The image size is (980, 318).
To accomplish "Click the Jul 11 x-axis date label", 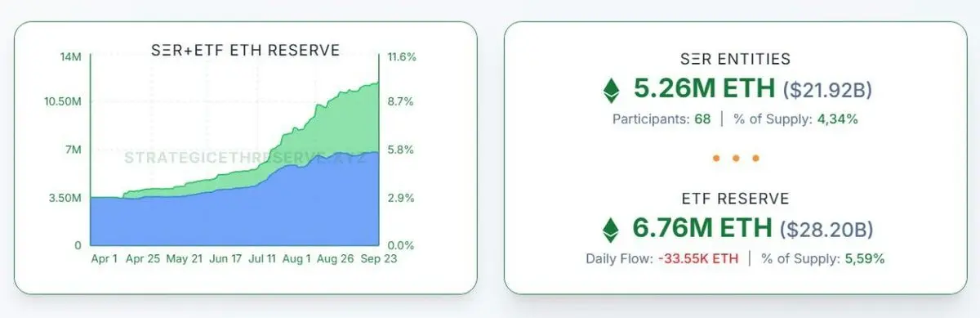I will pyautogui.click(x=263, y=258).
